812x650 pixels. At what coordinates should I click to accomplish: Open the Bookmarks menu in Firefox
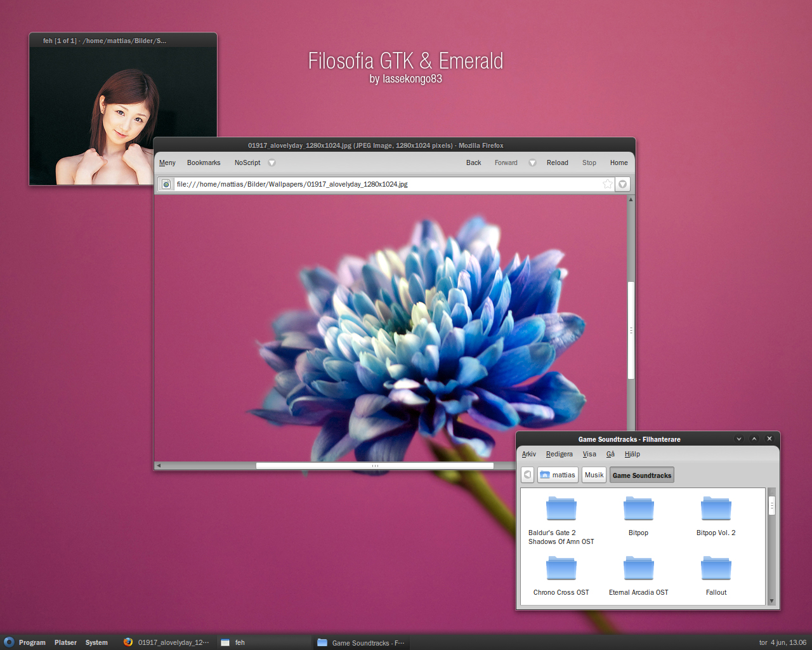(x=204, y=162)
